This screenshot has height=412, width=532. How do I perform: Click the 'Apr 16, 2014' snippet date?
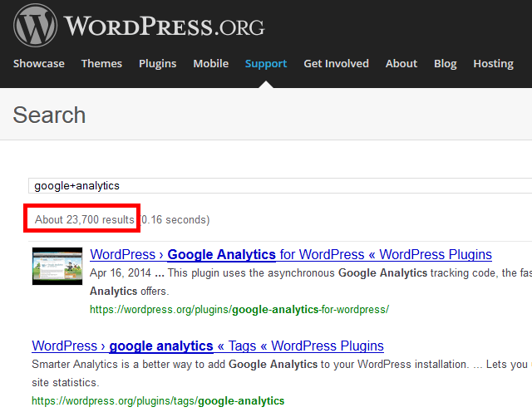tap(121, 273)
